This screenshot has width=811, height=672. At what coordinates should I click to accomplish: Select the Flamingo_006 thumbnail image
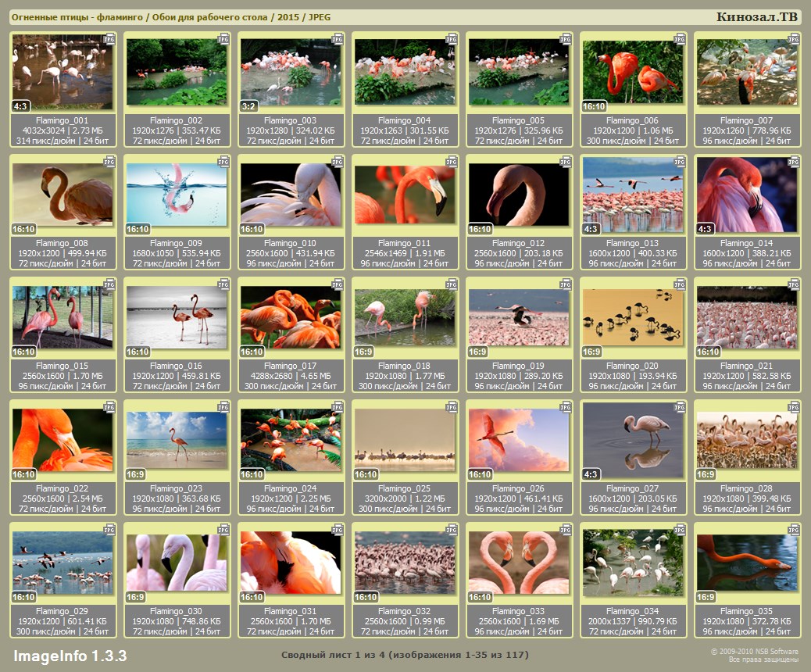[632, 72]
